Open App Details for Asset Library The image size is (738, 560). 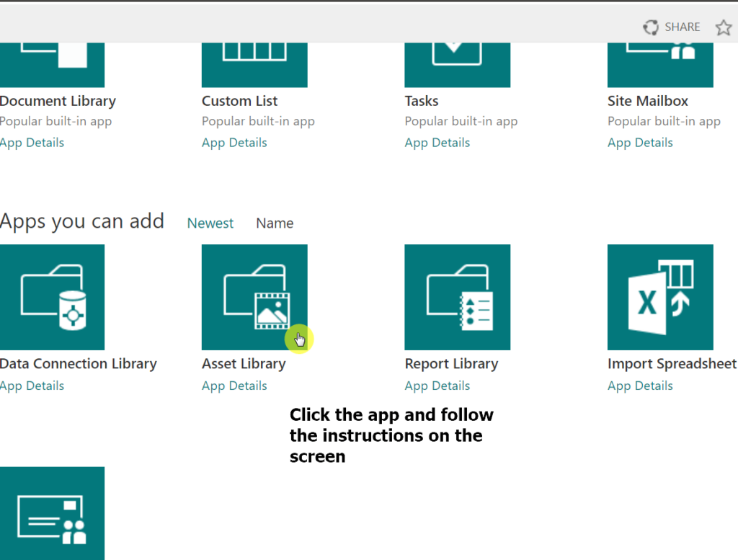234,386
